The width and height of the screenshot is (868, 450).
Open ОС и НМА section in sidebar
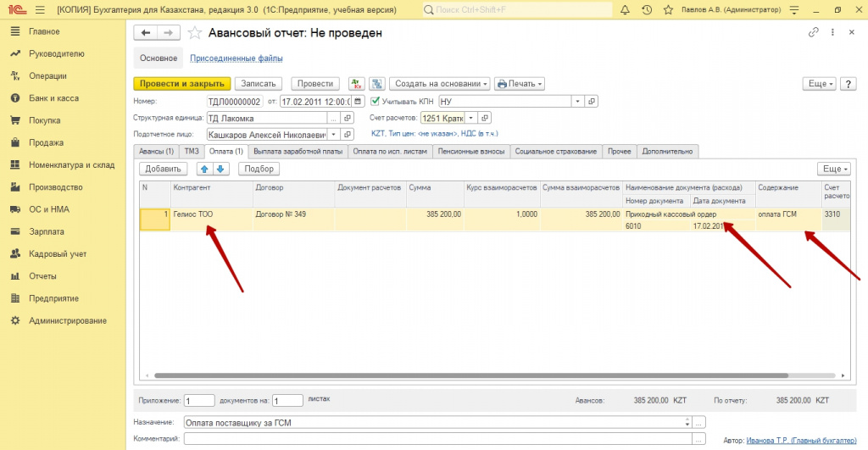(49, 209)
